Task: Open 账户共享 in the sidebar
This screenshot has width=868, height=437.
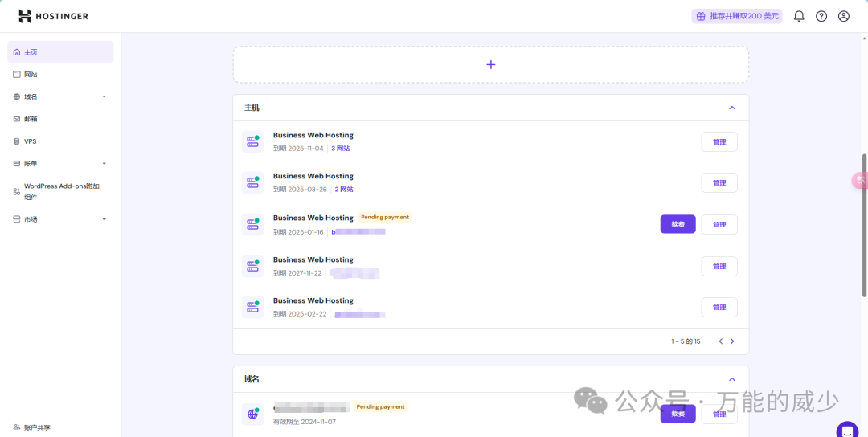Action: [x=60, y=427]
